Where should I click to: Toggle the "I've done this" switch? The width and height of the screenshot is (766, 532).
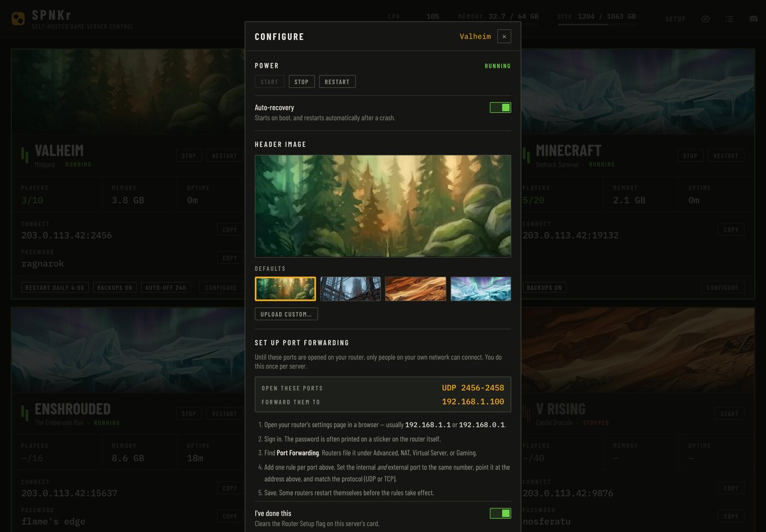[x=500, y=513]
